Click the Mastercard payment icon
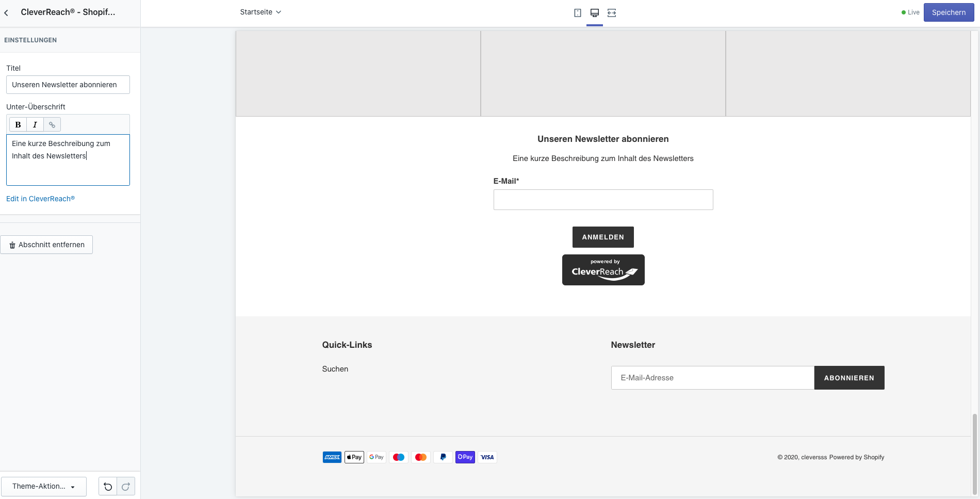This screenshot has width=980, height=499. 421,457
